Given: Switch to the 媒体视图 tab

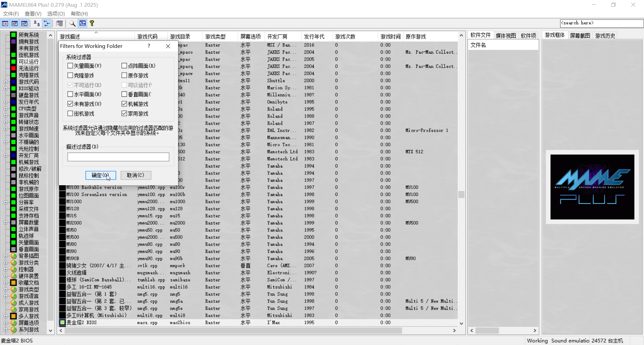Looking at the screenshot, I should tap(506, 36).
